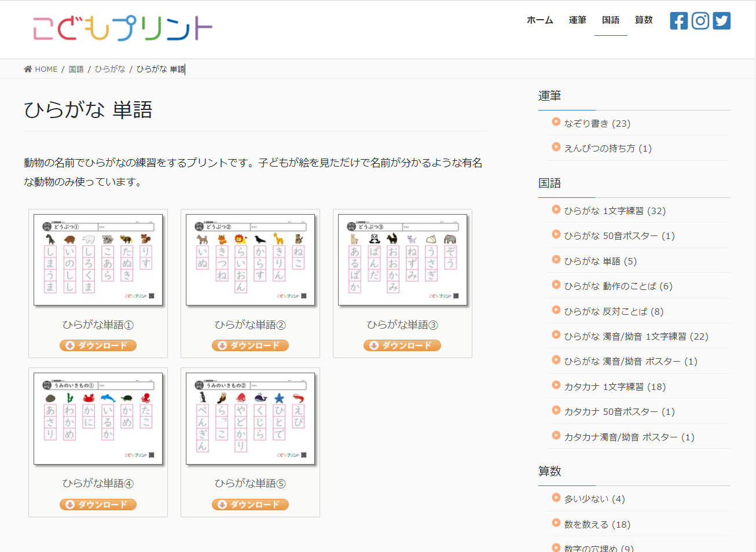
Task: Download the ひらがな単語② worksheet
Action: click(250, 345)
